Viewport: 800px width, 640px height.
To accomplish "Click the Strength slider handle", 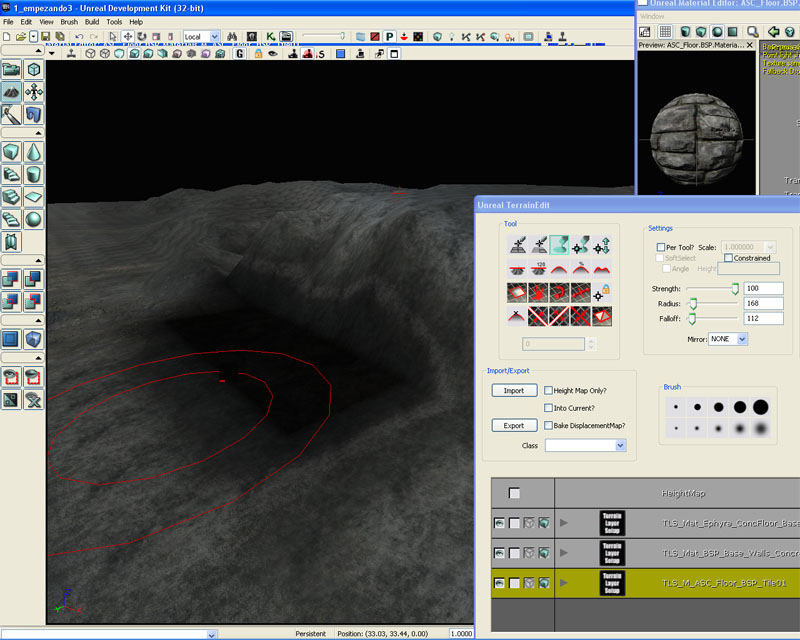I will pyautogui.click(x=735, y=289).
